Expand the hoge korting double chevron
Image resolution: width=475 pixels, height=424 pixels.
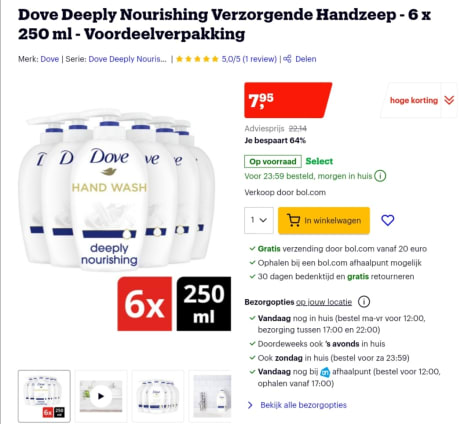(449, 100)
